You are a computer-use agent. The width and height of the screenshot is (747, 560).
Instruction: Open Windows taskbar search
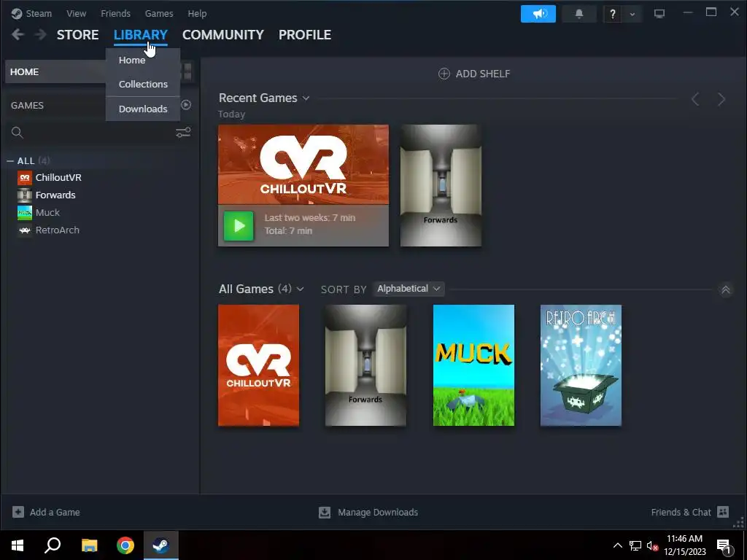[53, 545]
